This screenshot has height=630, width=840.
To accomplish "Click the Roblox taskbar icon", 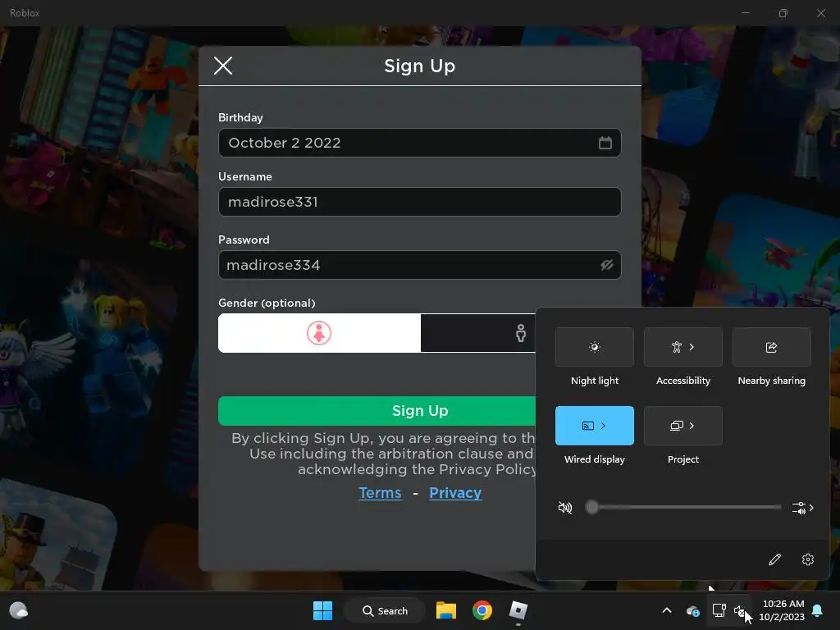I will [x=518, y=610].
